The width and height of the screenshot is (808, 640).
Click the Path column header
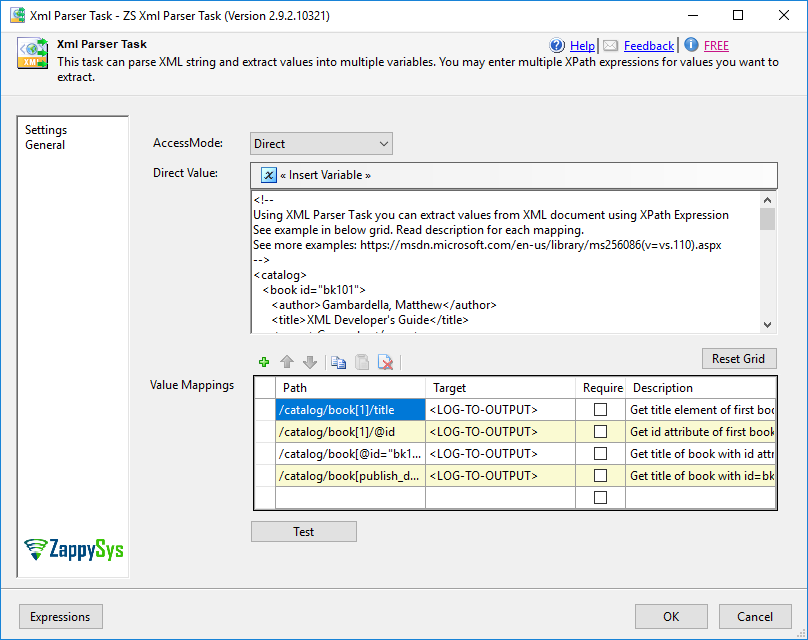coord(350,388)
